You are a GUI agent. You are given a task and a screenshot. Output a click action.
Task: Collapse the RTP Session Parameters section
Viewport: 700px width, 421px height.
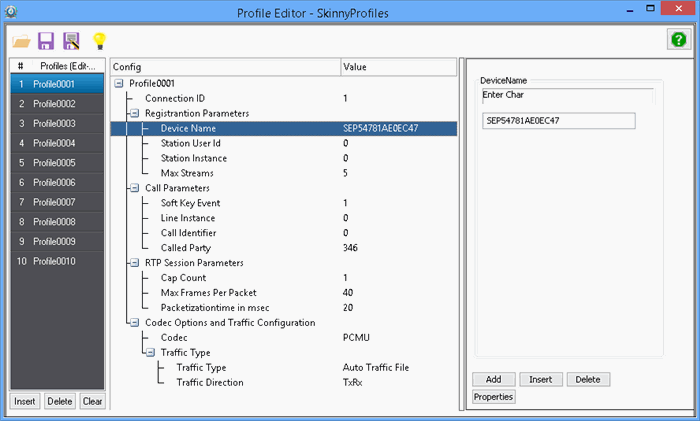[x=135, y=263]
